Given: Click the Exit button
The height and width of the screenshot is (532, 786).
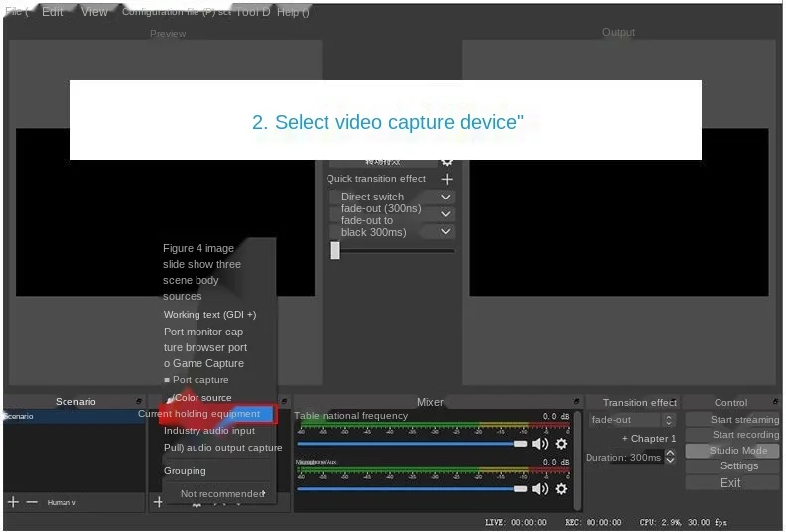Looking at the screenshot, I should [x=732, y=482].
